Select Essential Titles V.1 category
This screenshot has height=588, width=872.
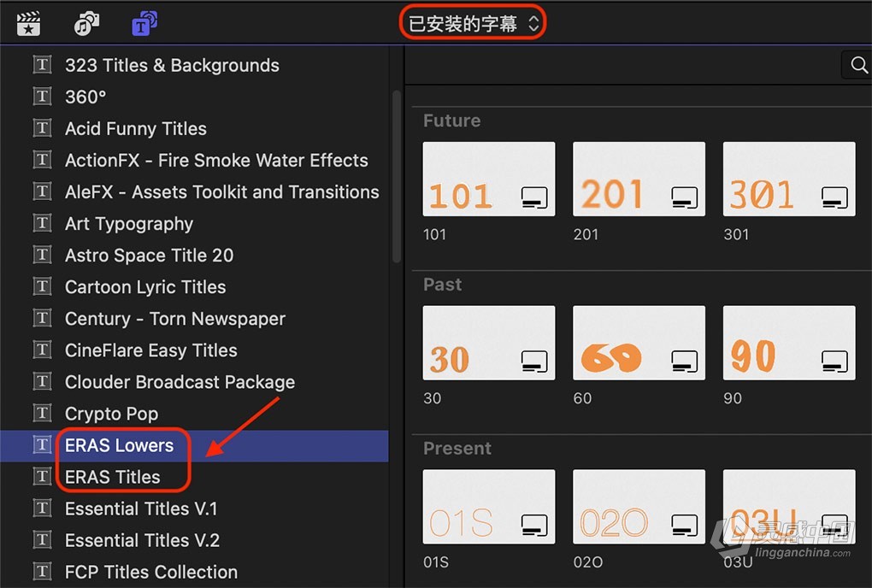click(195, 509)
